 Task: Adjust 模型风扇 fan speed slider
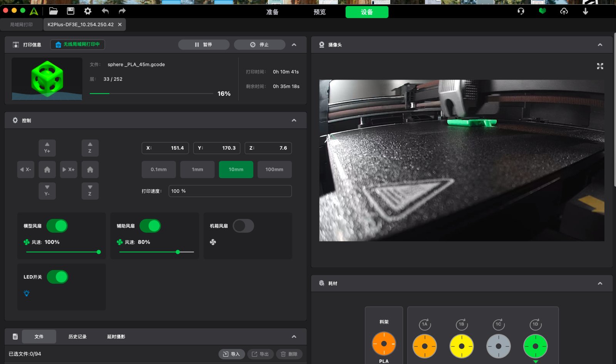pyautogui.click(x=64, y=252)
